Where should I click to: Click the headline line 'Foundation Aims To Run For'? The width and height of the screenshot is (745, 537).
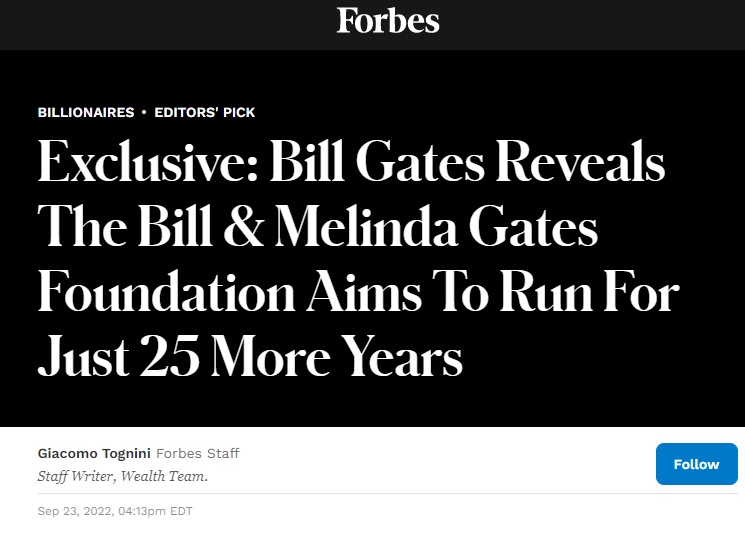(x=358, y=292)
